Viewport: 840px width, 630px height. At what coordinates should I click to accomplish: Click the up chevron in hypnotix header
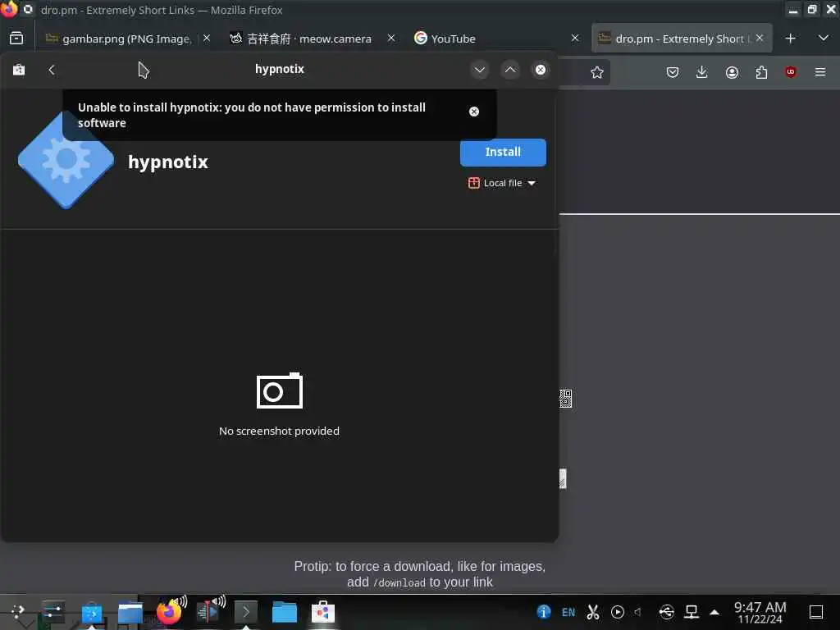pyautogui.click(x=510, y=70)
